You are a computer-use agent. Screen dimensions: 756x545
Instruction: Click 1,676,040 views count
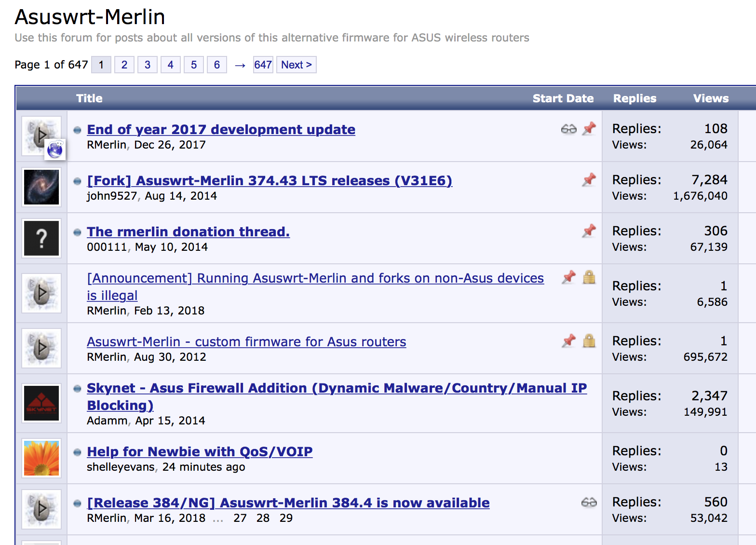pyautogui.click(x=700, y=196)
